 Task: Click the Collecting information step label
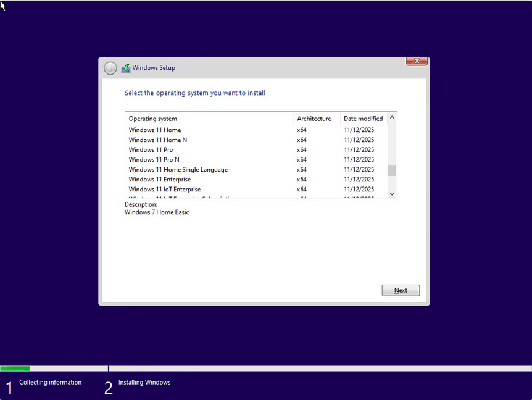[x=51, y=383]
